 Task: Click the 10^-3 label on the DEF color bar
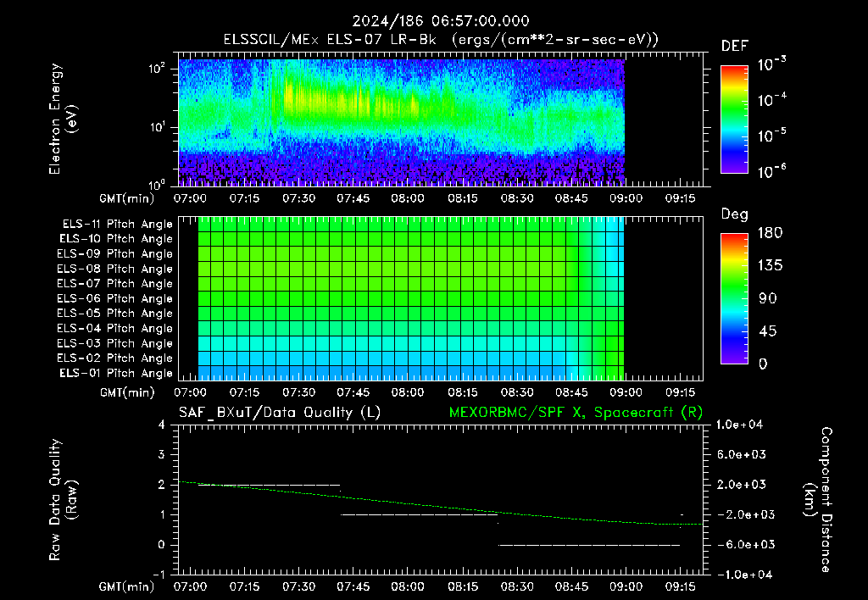pos(771,64)
